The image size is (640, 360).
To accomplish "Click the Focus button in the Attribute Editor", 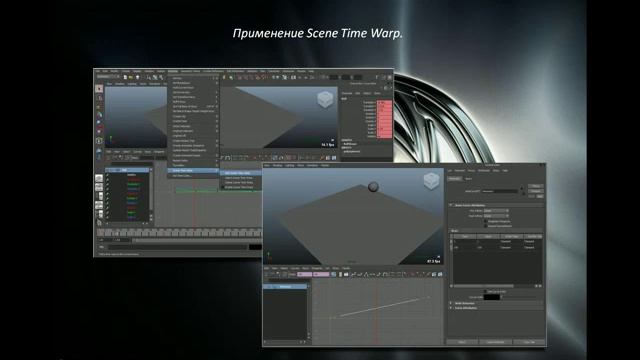I will coord(536,186).
